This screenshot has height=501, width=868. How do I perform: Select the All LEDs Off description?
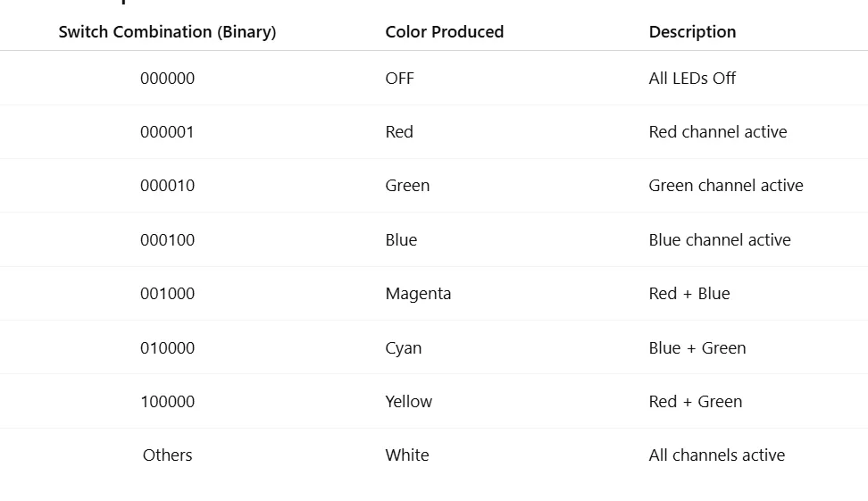692,78
